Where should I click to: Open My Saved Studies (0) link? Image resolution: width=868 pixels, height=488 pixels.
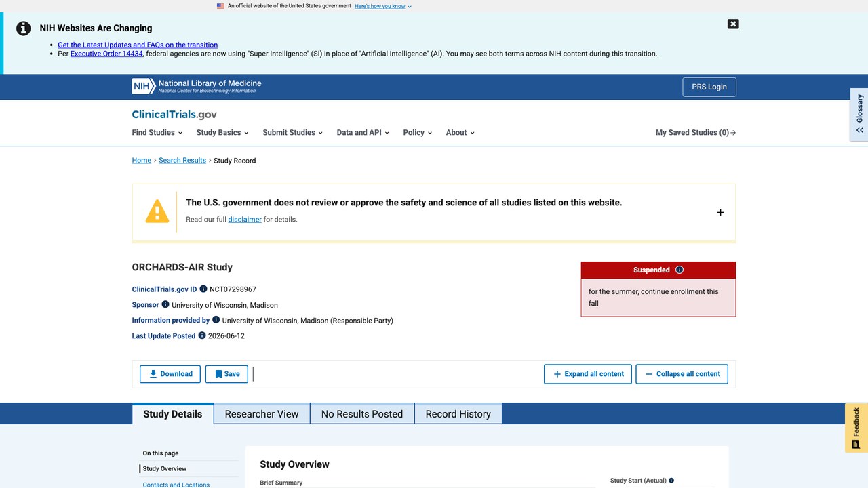(696, 132)
